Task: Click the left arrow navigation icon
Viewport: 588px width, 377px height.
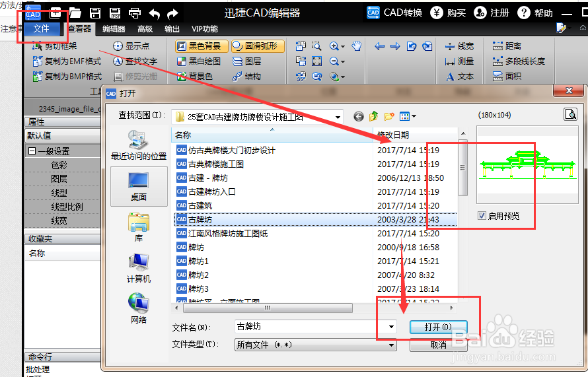Action: (x=379, y=46)
